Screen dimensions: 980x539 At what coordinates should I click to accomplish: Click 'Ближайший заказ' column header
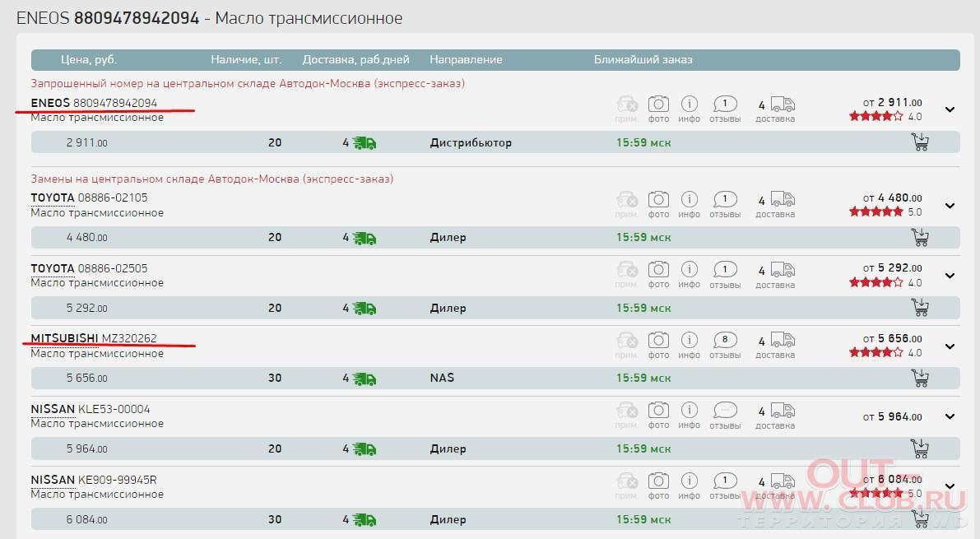643,60
